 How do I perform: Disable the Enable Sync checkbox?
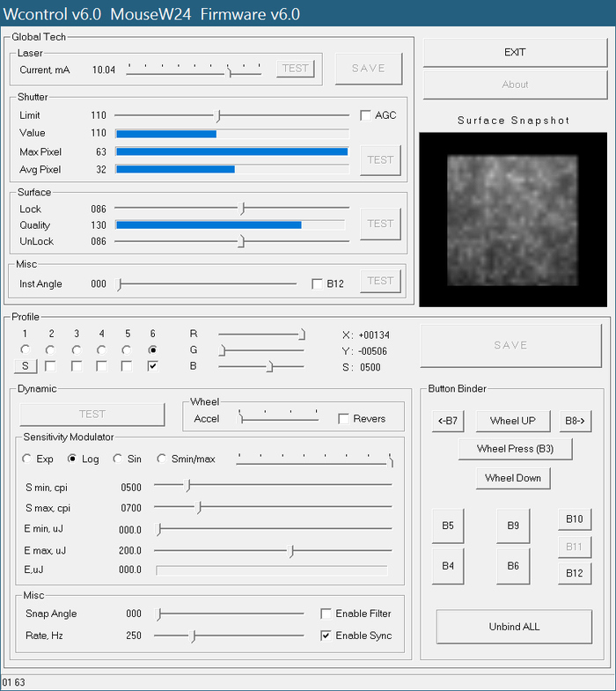pyautogui.click(x=326, y=636)
